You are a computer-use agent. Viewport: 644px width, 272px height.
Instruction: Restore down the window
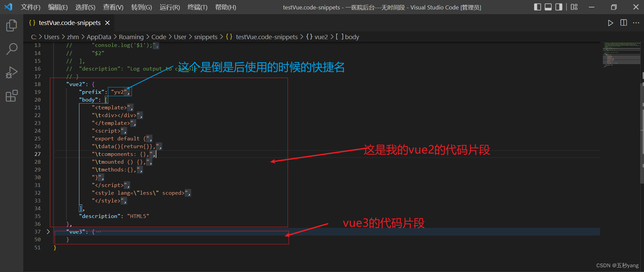point(614,7)
